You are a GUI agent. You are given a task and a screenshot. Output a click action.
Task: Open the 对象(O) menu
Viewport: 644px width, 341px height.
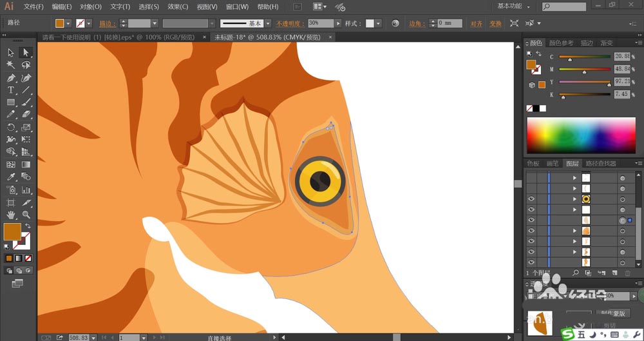click(90, 6)
